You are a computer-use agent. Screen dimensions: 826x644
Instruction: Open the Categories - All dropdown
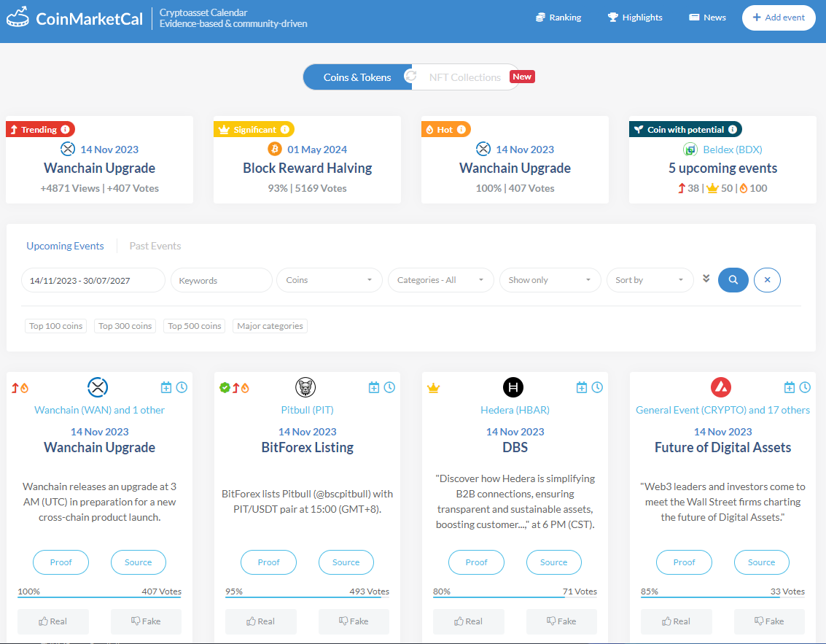pyautogui.click(x=440, y=280)
